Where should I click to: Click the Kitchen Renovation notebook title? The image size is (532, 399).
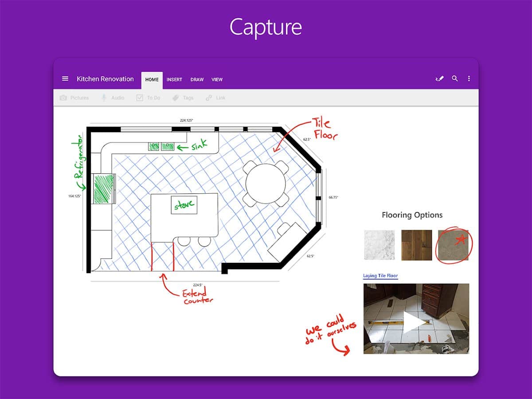coord(105,79)
